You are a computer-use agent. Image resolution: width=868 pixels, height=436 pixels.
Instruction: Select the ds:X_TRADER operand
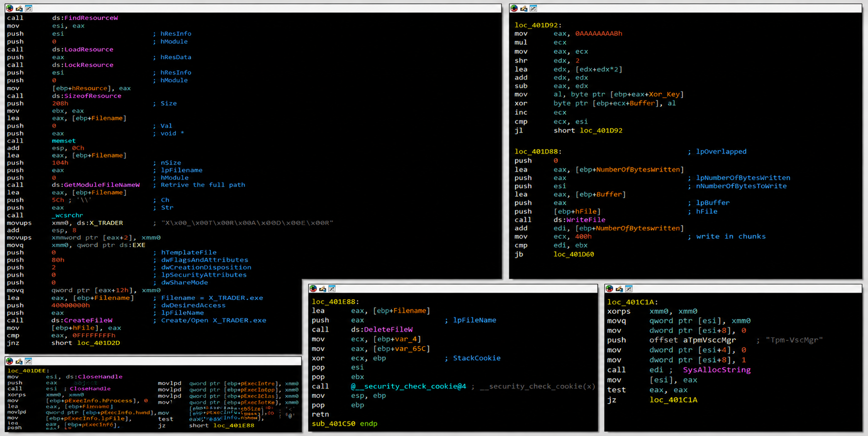click(x=100, y=223)
